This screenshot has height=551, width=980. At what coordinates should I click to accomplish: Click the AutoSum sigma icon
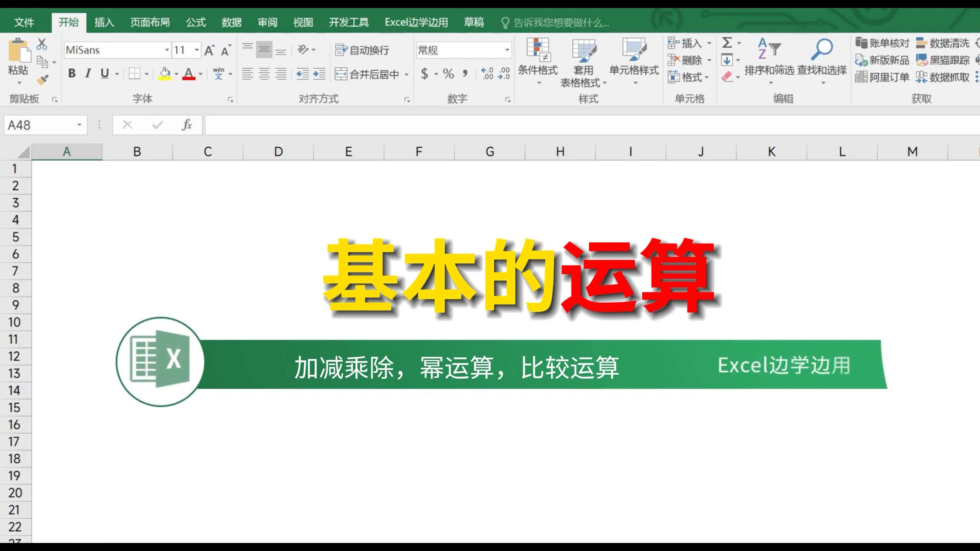727,42
